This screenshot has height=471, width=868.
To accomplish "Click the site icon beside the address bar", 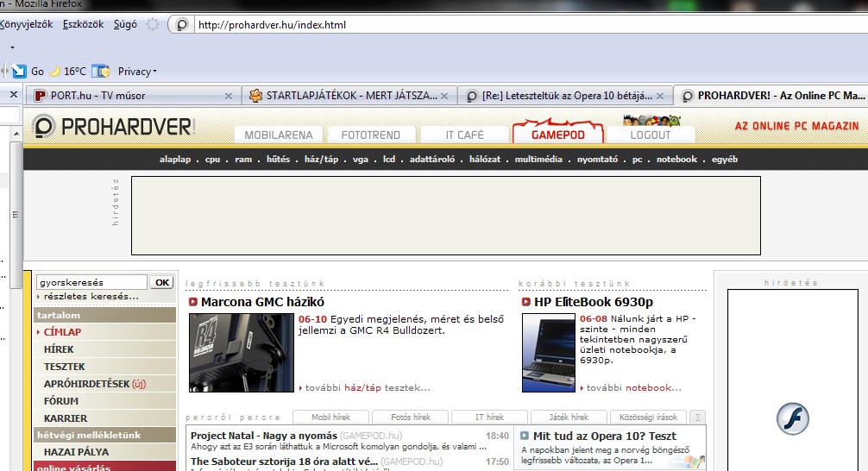I will click(181, 24).
